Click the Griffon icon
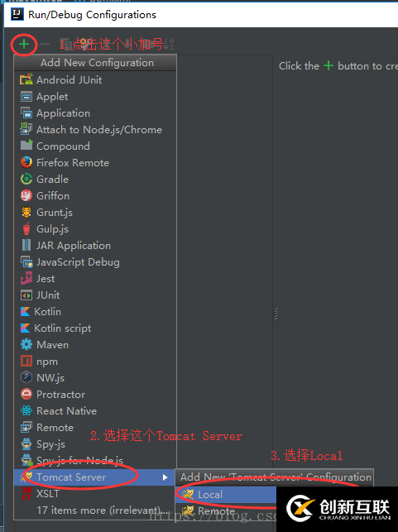The width and height of the screenshot is (398, 532). [26, 195]
